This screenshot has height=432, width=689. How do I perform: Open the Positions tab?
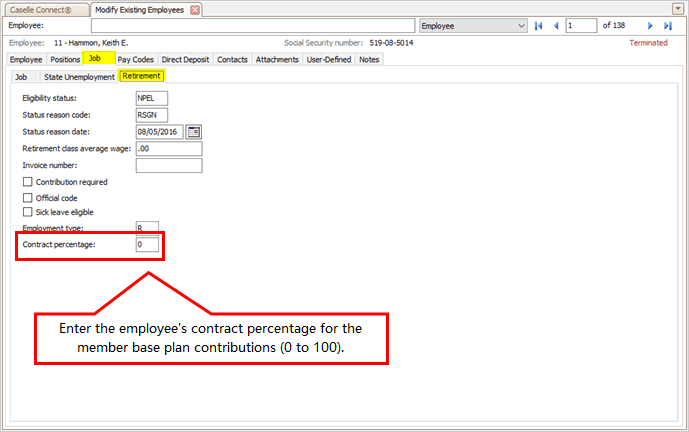pyautogui.click(x=65, y=59)
